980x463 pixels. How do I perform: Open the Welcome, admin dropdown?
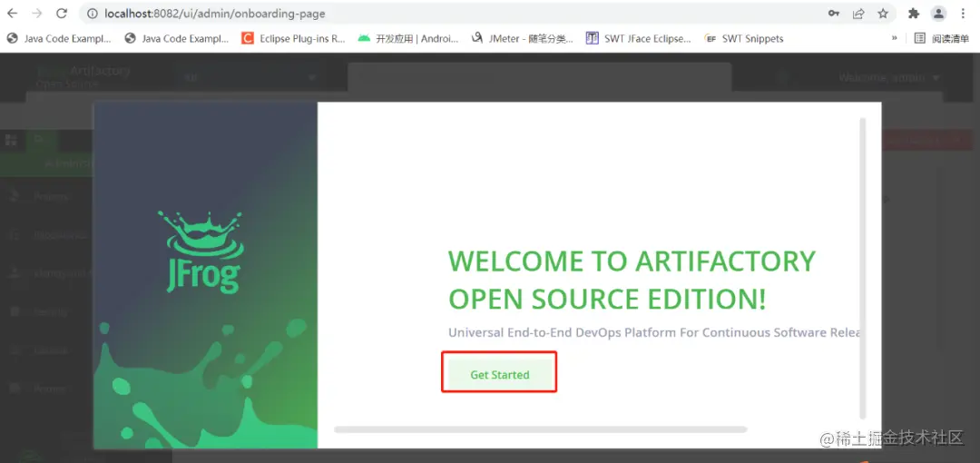889,77
